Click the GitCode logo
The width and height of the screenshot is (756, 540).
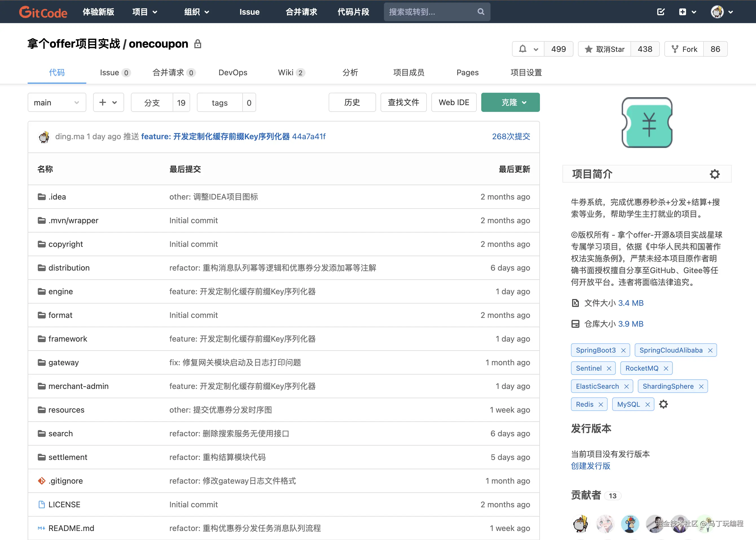(43, 12)
